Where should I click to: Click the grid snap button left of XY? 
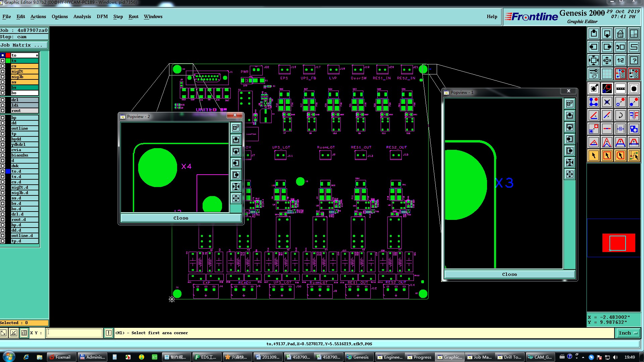pyautogui.click(x=24, y=333)
